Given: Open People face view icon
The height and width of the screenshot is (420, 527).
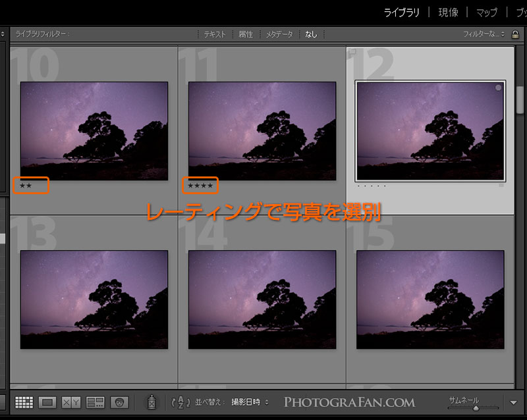Looking at the screenshot, I should point(119,402).
